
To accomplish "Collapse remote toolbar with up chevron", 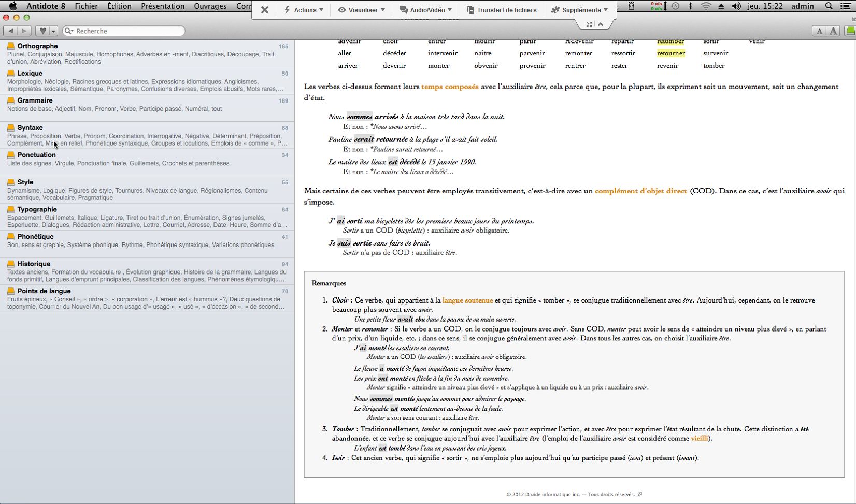I will pyautogui.click(x=601, y=24).
